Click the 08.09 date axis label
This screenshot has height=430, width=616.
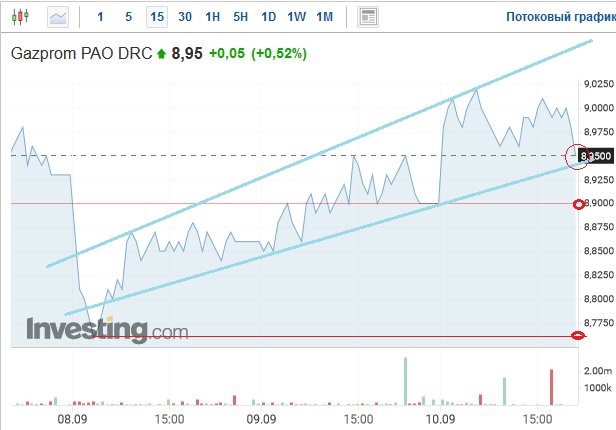[72, 419]
